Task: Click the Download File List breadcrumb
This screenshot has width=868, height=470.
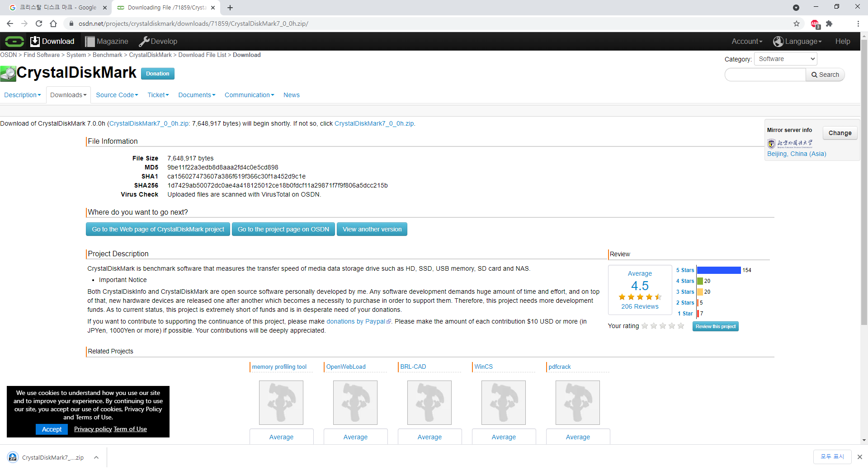Action: coord(202,55)
